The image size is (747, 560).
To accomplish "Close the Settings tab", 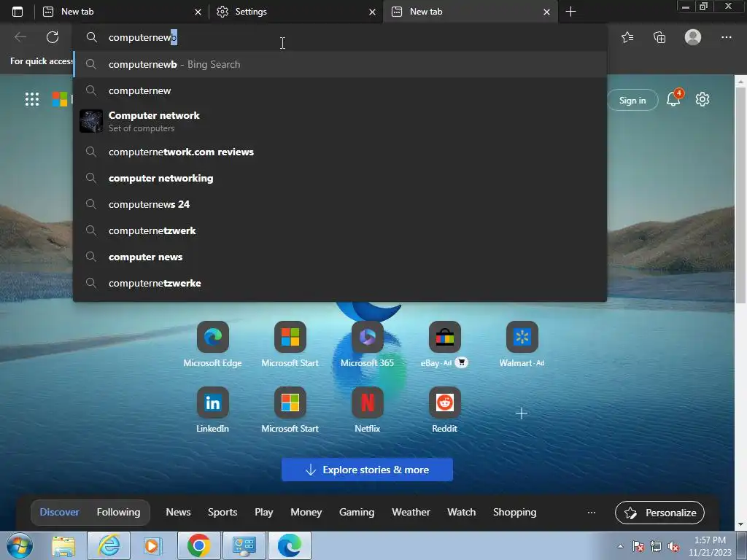I will click(372, 12).
